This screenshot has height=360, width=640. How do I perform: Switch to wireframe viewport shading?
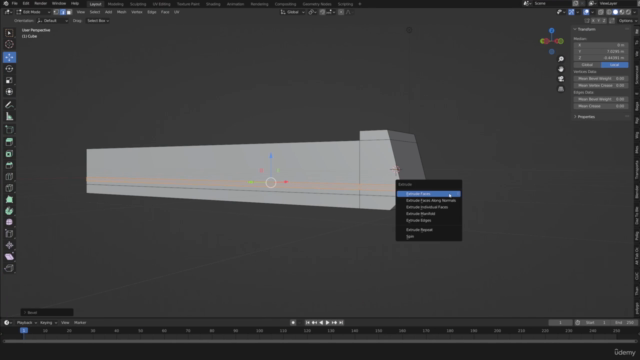(609, 12)
